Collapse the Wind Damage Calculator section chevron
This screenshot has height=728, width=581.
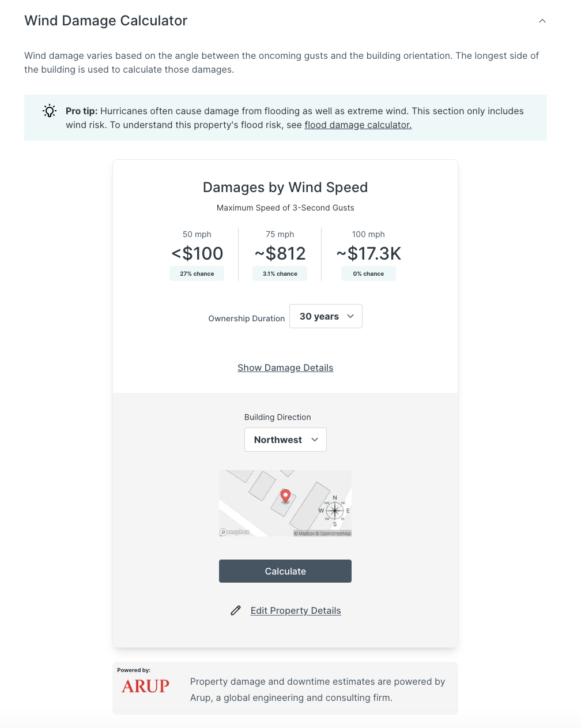click(x=542, y=21)
